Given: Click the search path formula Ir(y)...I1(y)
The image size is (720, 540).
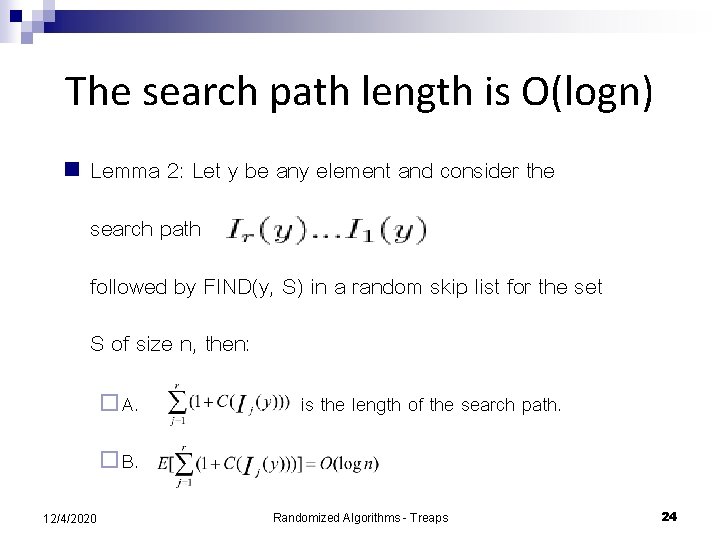Looking at the screenshot, I should click(x=326, y=231).
